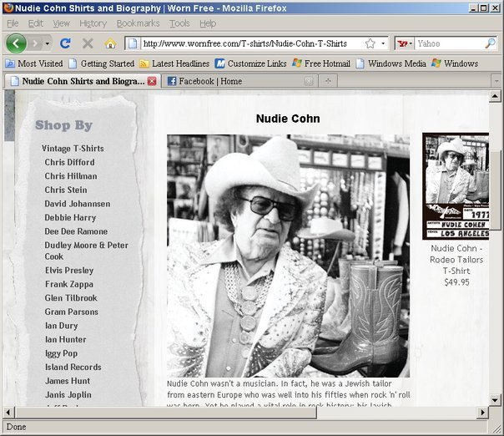Click the large Nudie Cohn portrait photo

coord(288,256)
